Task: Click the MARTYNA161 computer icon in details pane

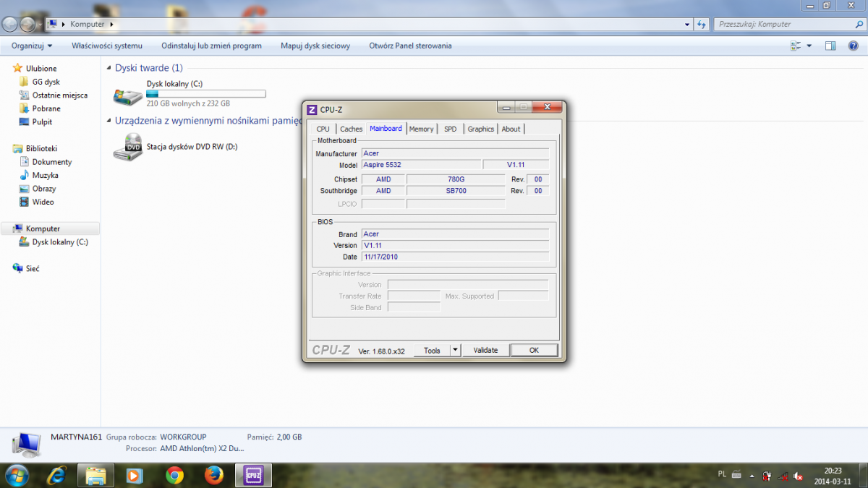Action: point(27,443)
